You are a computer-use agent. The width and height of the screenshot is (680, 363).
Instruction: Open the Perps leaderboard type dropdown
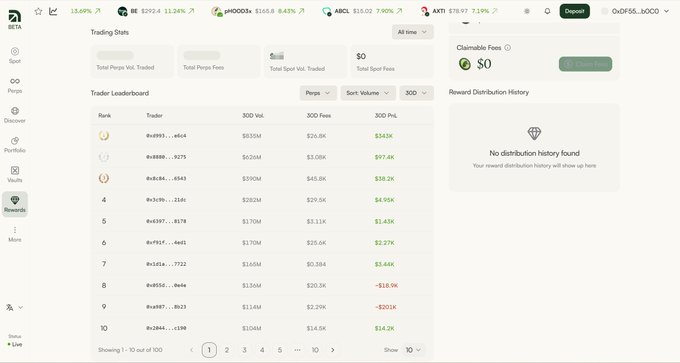click(x=318, y=93)
